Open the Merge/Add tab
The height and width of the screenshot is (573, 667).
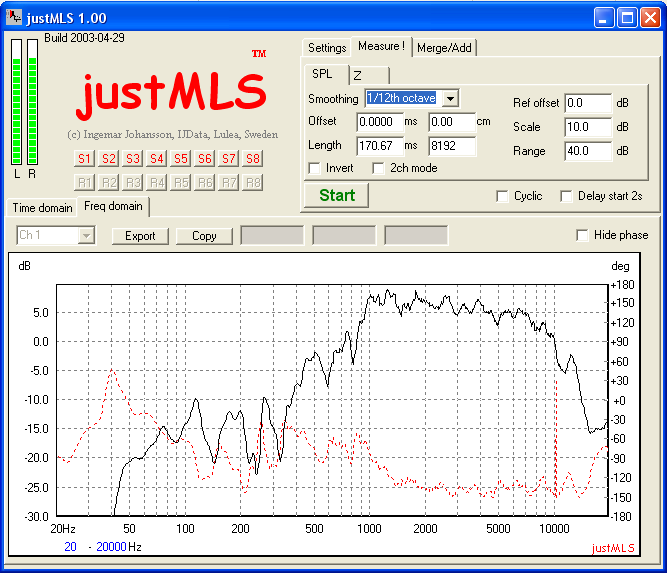(x=444, y=48)
